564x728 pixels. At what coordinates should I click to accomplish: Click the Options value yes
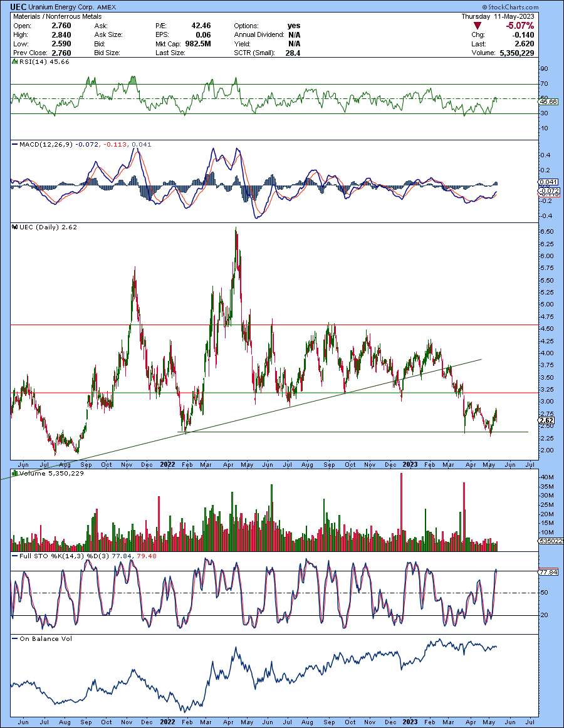coord(294,26)
